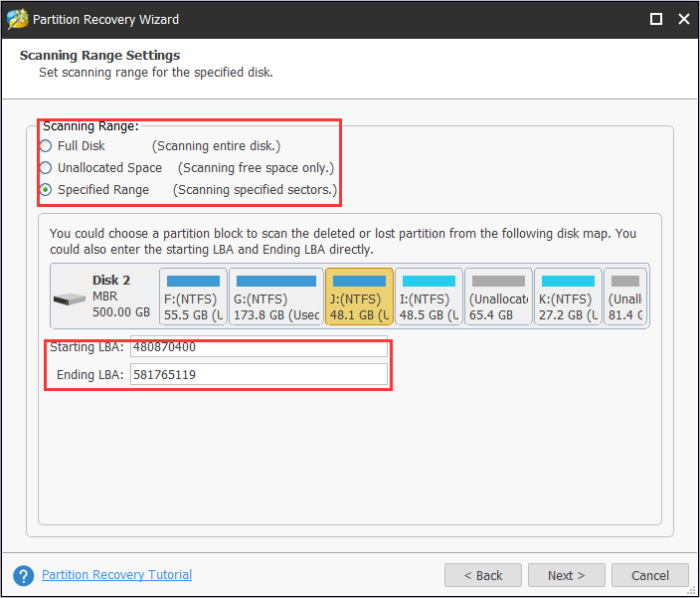Proceed with the Next button
The width and height of the screenshot is (700, 598).
click(567, 575)
